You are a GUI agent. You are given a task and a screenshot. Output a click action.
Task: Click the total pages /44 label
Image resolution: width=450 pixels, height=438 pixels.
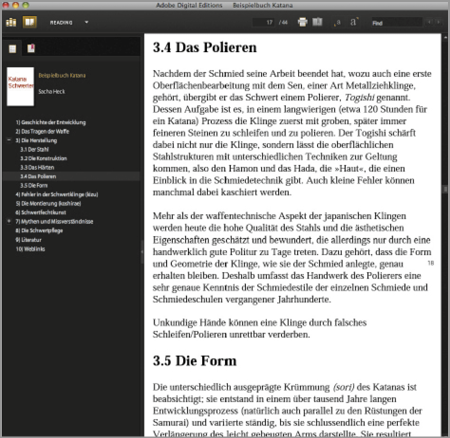pos(283,22)
